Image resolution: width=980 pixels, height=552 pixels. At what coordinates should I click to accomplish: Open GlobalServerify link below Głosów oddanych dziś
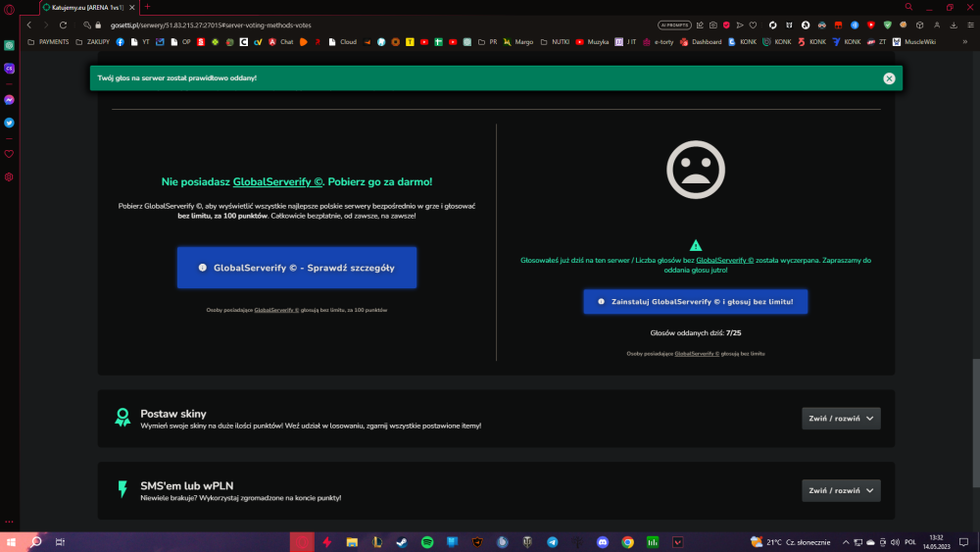[x=697, y=354]
